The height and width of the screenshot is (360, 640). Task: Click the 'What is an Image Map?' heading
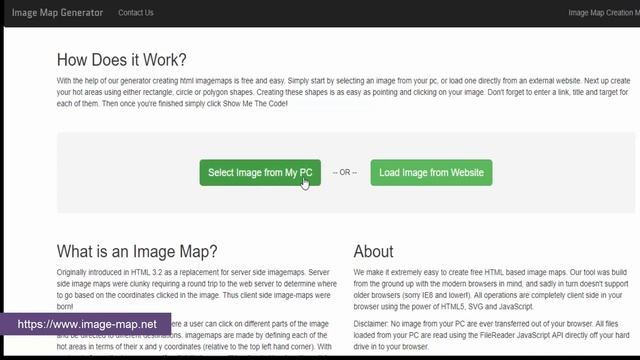point(137,251)
